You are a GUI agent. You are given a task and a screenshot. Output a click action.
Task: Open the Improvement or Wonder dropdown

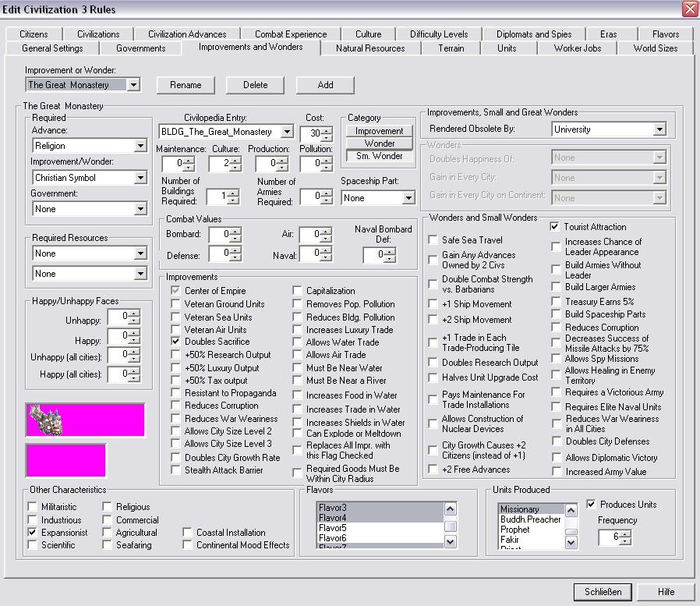(x=133, y=85)
